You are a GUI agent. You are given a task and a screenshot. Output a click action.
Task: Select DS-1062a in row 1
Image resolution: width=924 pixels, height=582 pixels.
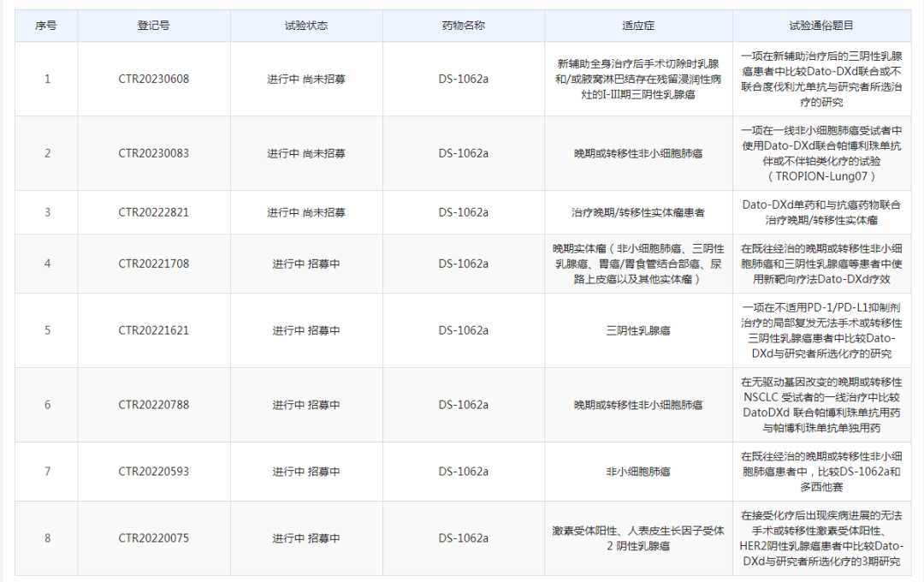point(462,80)
